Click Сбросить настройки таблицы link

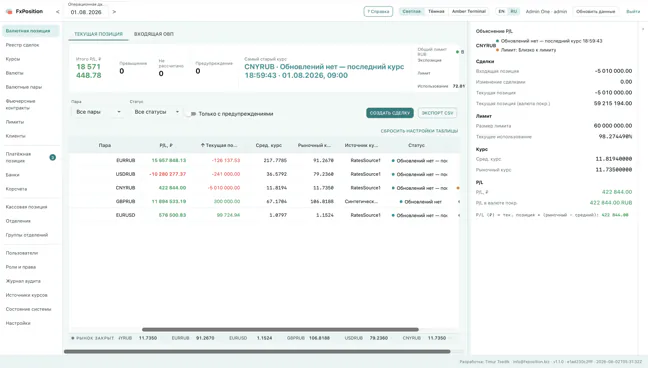coord(419,131)
